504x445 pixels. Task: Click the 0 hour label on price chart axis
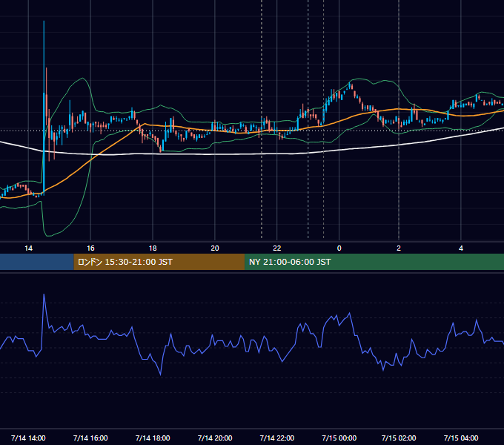(339, 248)
